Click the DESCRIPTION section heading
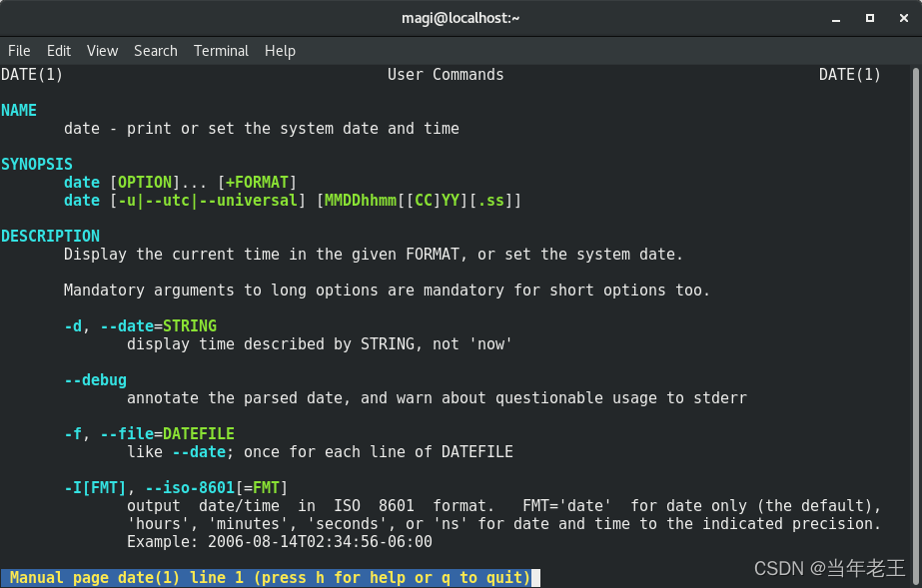922x588 pixels. (51, 237)
